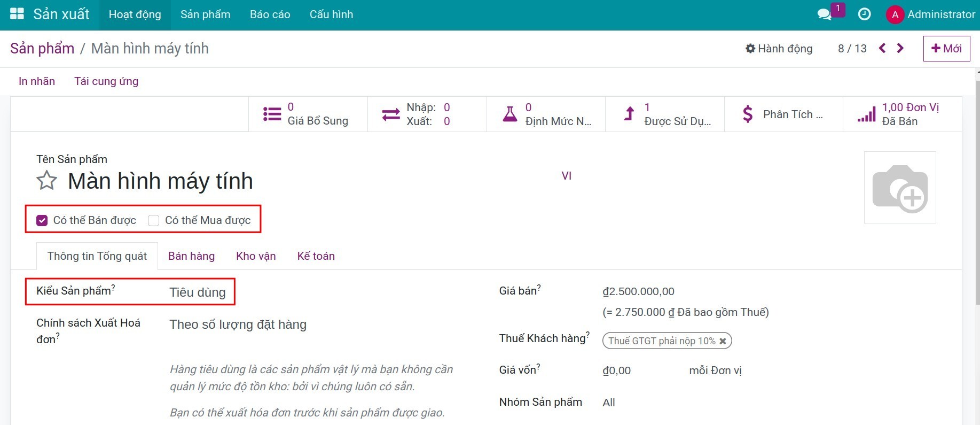
Task: Click the In nhãn button
Action: [37, 81]
